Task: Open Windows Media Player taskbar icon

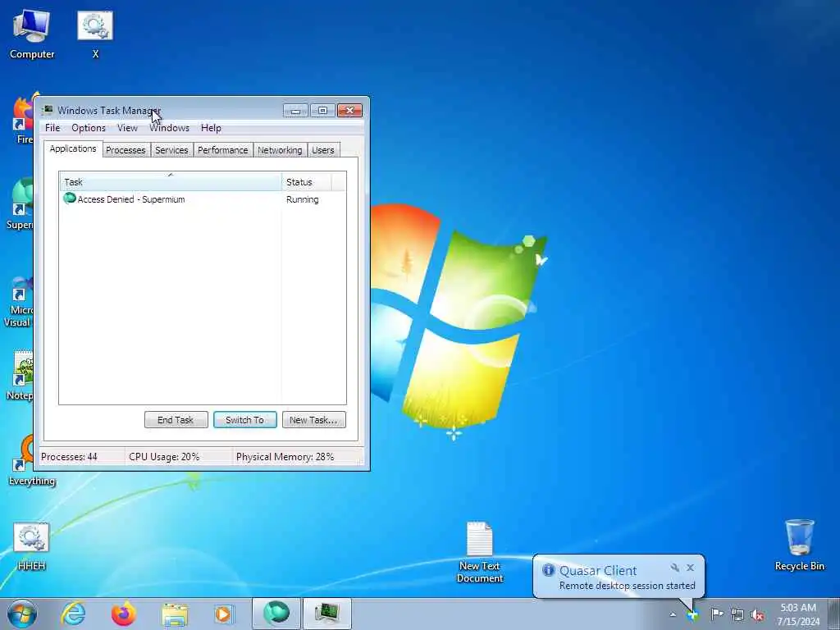Action: 223,614
